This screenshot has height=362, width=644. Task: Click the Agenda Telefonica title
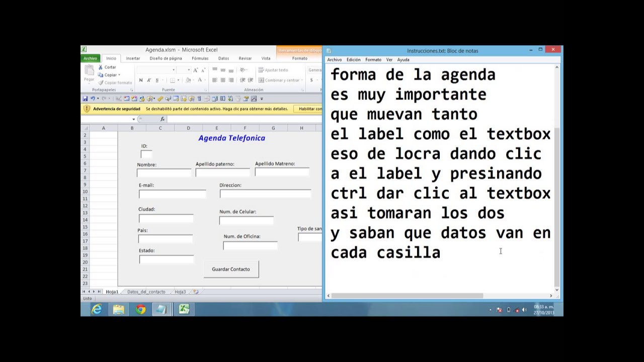pos(231,138)
